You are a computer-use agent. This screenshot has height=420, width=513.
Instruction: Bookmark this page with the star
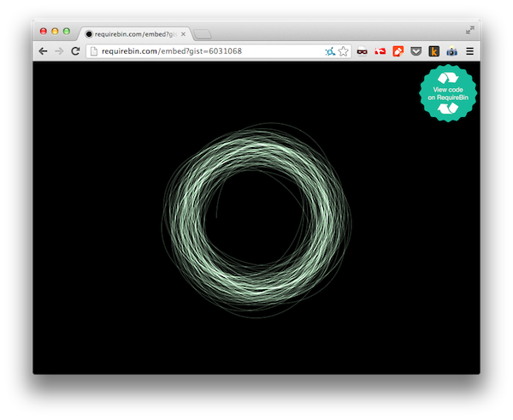343,51
